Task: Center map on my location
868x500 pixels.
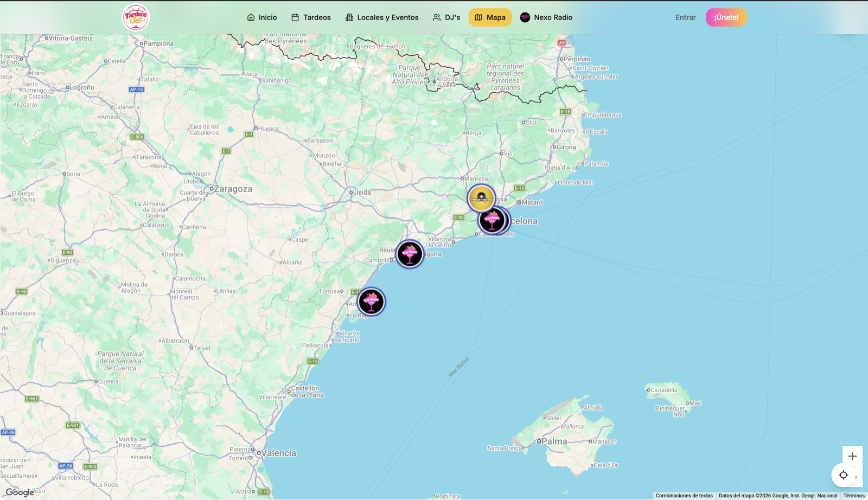Action: 843,475
